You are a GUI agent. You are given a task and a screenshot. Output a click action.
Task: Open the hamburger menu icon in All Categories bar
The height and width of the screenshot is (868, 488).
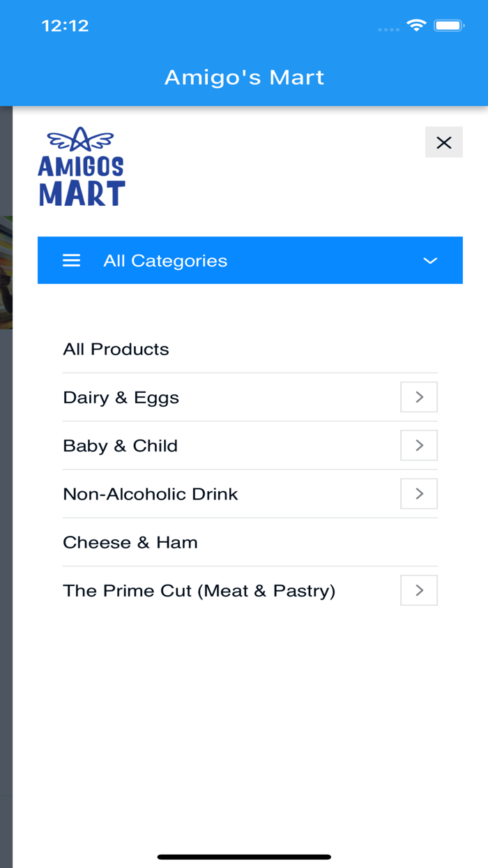71,260
